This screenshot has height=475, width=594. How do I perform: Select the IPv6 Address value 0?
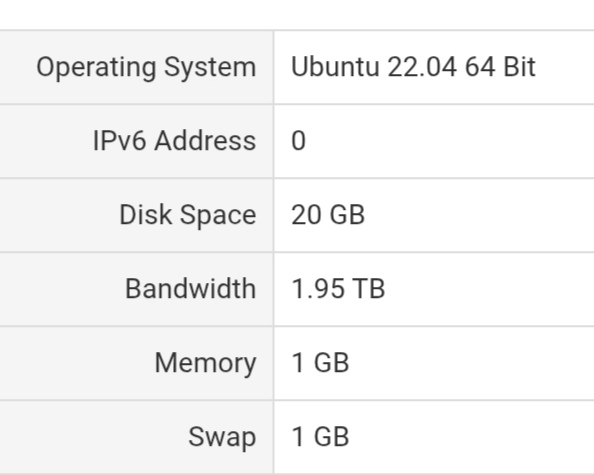[298, 141]
